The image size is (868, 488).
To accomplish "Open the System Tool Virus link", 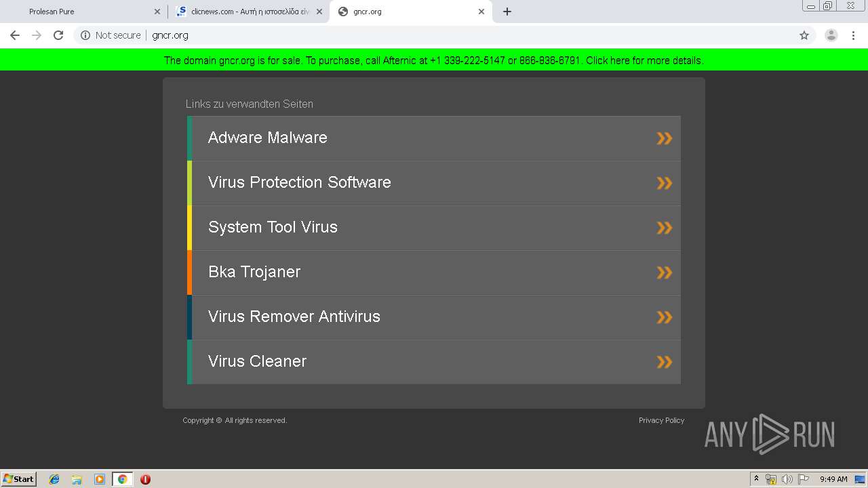I will click(434, 228).
